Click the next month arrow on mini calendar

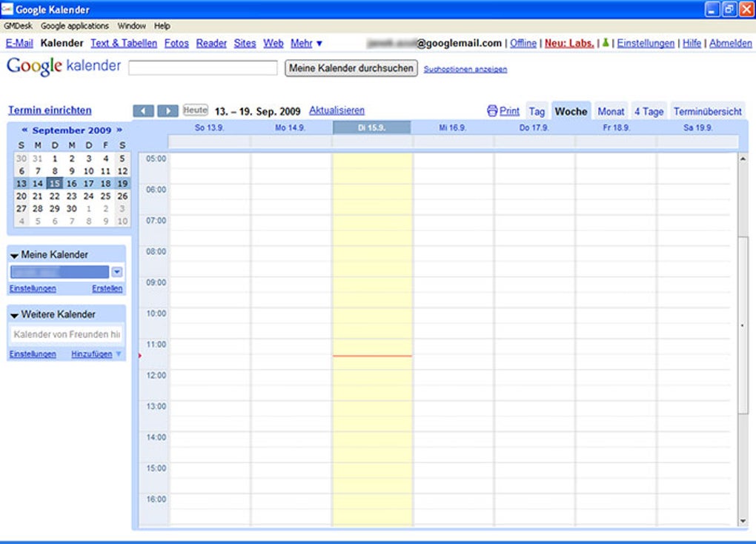119,130
